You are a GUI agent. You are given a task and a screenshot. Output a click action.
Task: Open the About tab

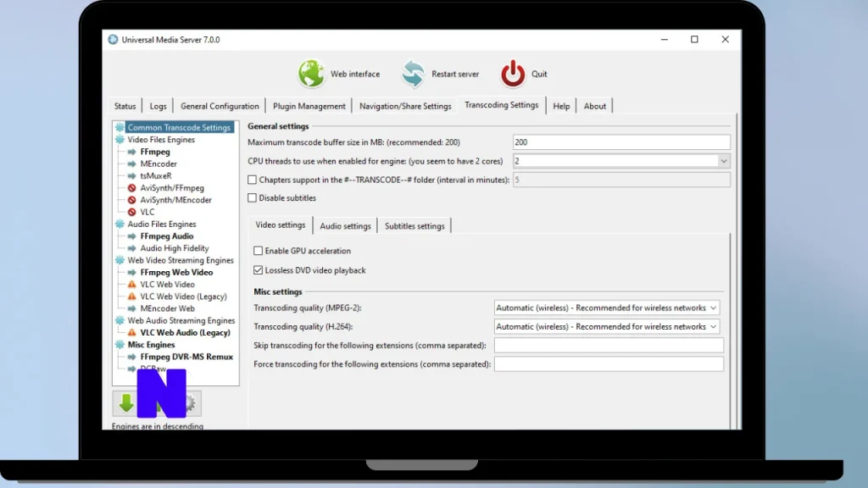[x=595, y=106]
